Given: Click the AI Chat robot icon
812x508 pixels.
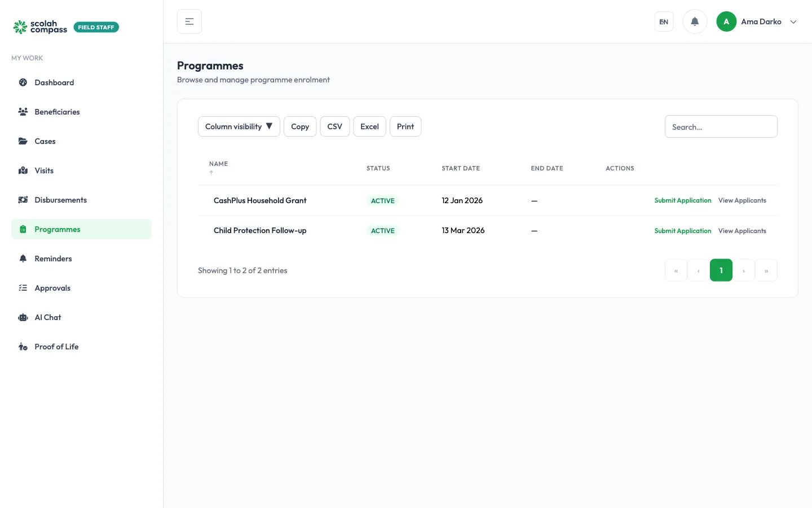Looking at the screenshot, I should point(23,317).
